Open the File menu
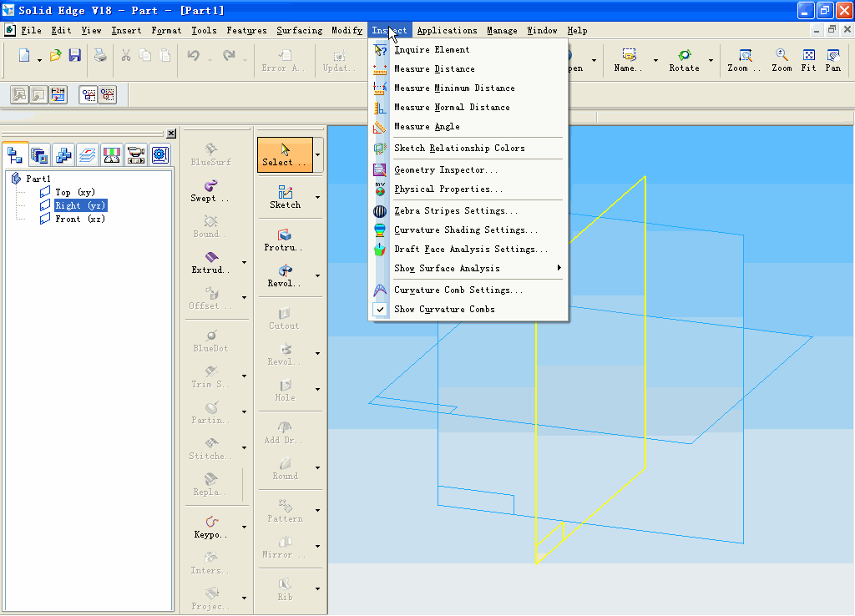Viewport: 855px width, 616px height. 31,31
